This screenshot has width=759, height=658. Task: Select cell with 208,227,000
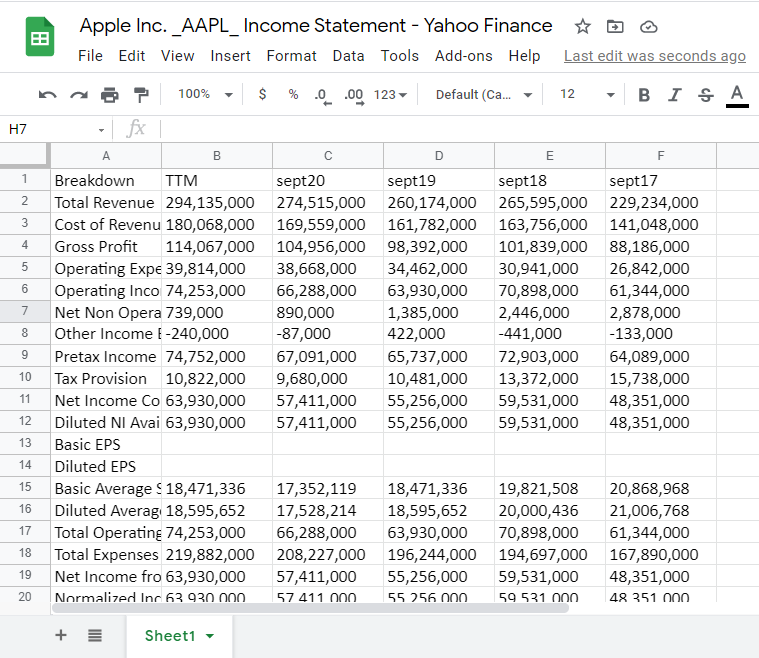click(328, 554)
